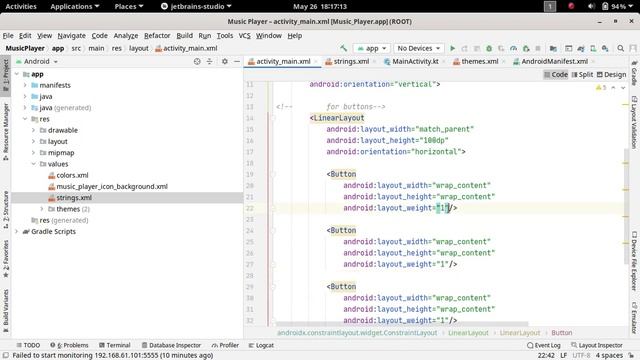Click the Search Everywhere magnifier icon
640x360 pixels.
coord(620,48)
